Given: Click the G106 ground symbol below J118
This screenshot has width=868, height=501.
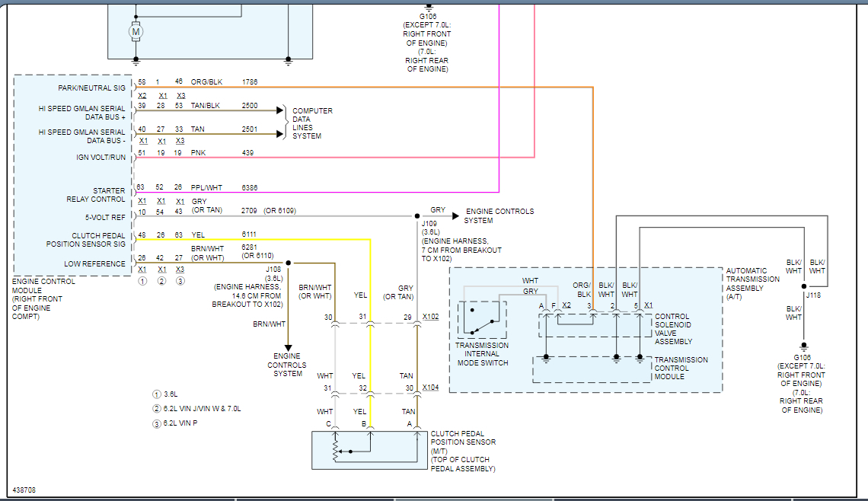Looking at the screenshot, I should click(x=803, y=345).
